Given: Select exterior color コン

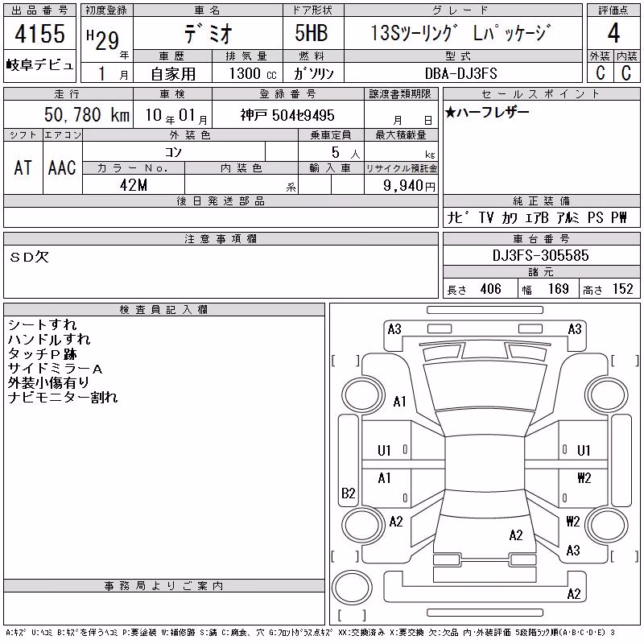Looking at the screenshot, I should pyautogui.click(x=173, y=152).
